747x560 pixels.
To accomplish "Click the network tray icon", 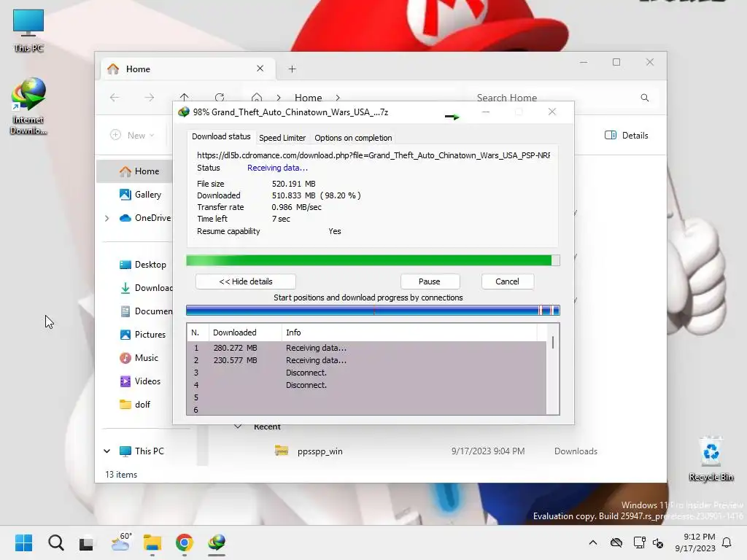I will (x=639, y=542).
